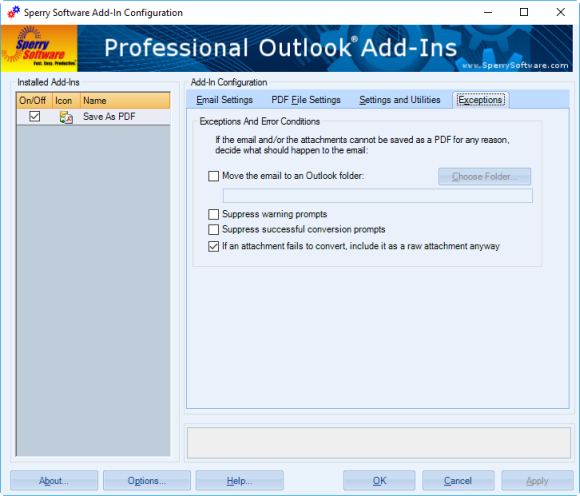Image resolution: width=580 pixels, height=496 pixels.
Task: Click the On/Off column header
Action: click(x=34, y=101)
